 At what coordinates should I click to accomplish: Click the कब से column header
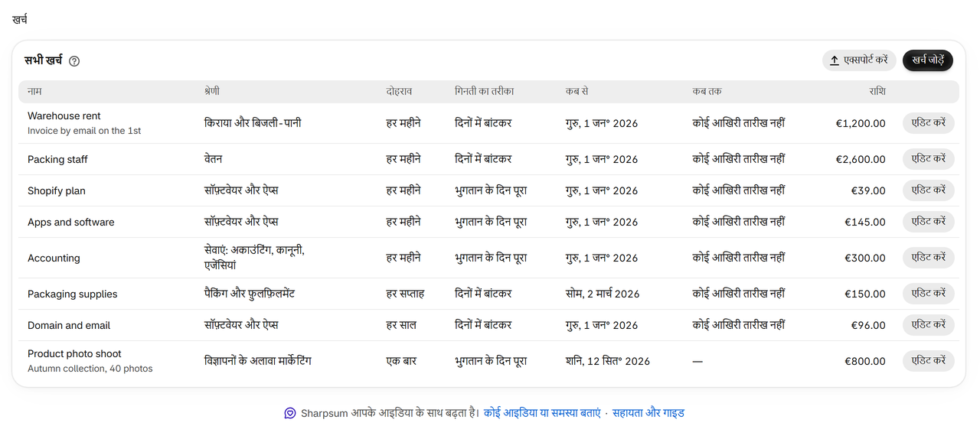577,91
